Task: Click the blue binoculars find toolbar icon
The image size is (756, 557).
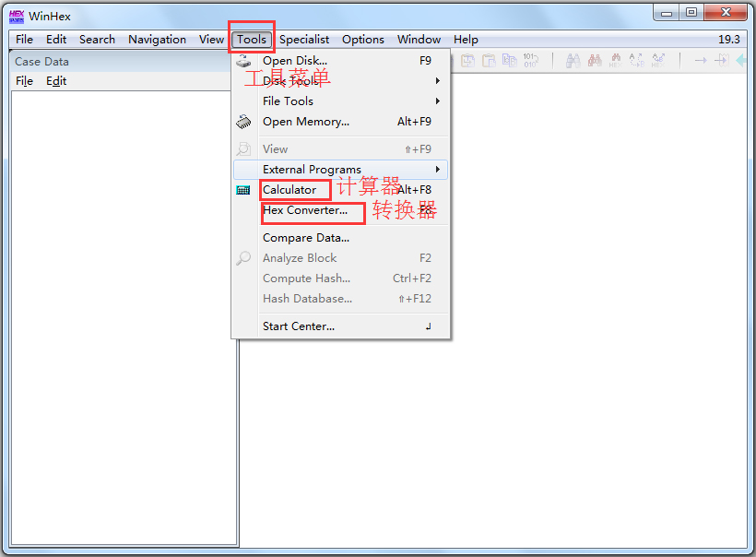Action: (573, 60)
